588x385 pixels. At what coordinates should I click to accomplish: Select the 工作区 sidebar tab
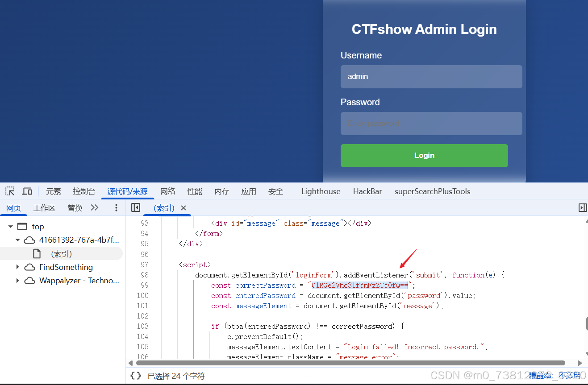pyautogui.click(x=44, y=208)
